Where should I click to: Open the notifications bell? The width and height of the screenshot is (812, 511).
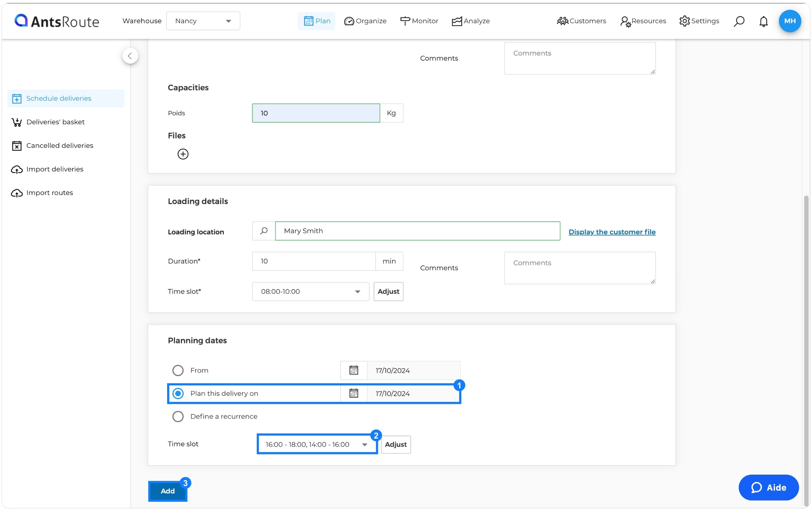763,21
